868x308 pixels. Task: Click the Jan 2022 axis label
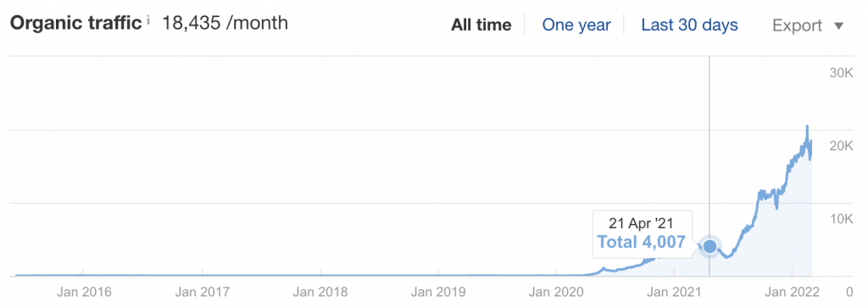(793, 292)
